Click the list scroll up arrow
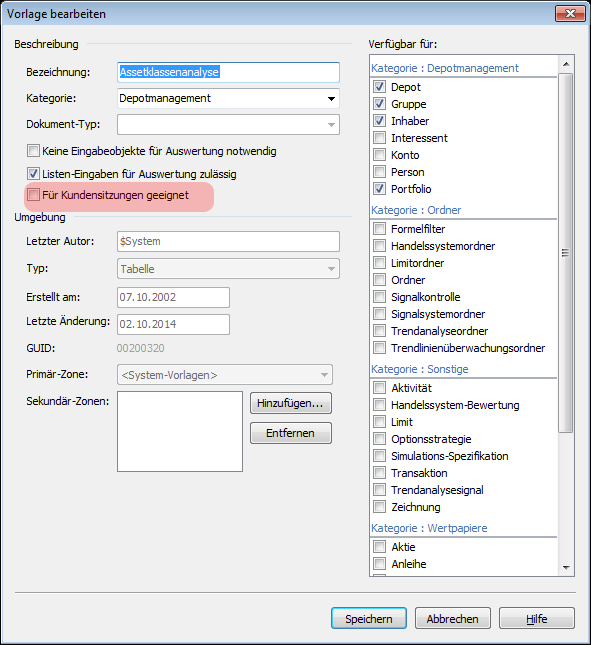591x645 pixels. (x=566, y=64)
